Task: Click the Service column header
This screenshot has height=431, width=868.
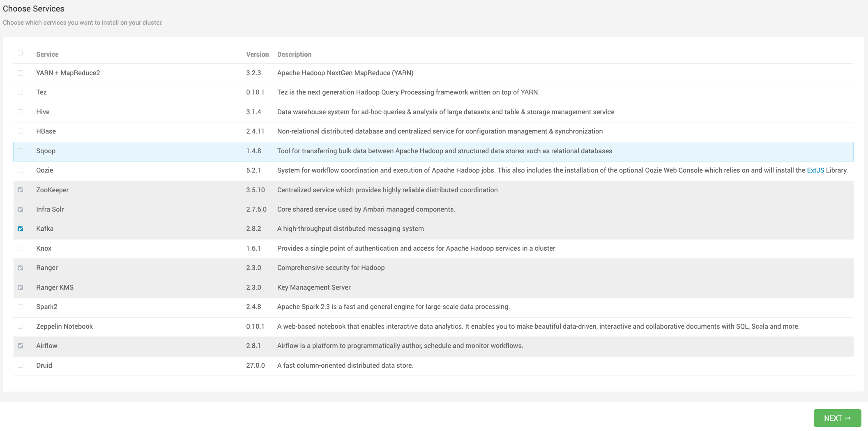Action: (47, 54)
